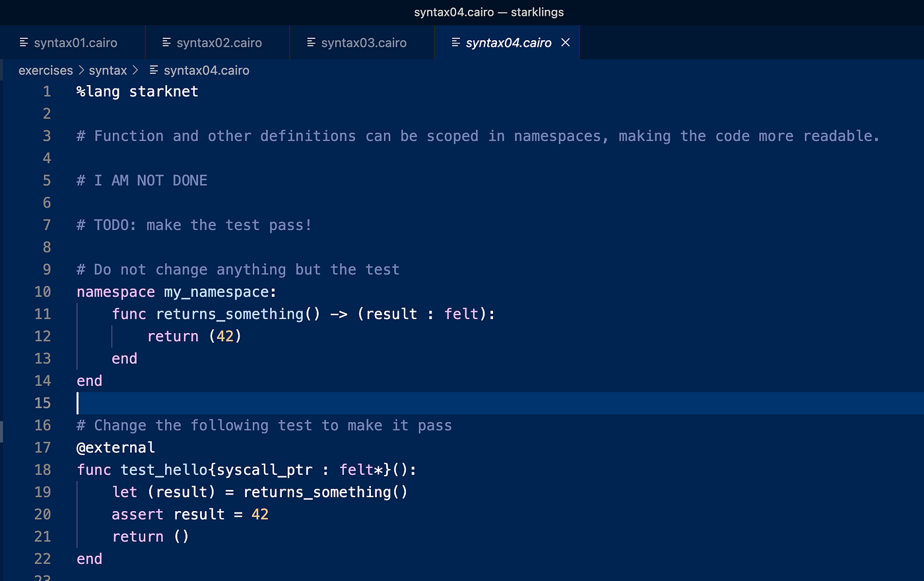Viewport: 924px width, 581px height.
Task: Click the file icon in the breadcrumb bar
Action: [x=152, y=70]
